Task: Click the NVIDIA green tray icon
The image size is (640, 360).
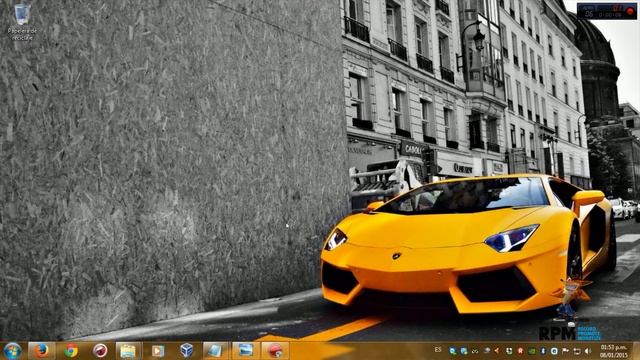Action: point(532,351)
